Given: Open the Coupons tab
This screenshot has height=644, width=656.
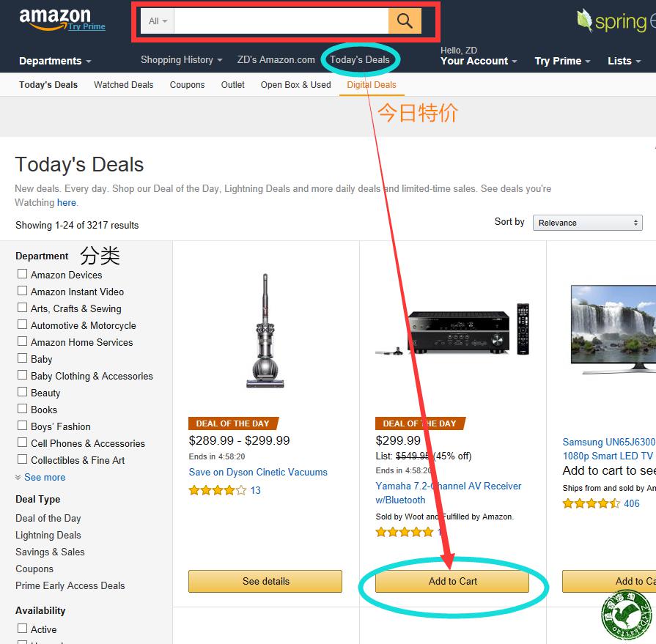Looking at the screenshot, I should point(187,84).
